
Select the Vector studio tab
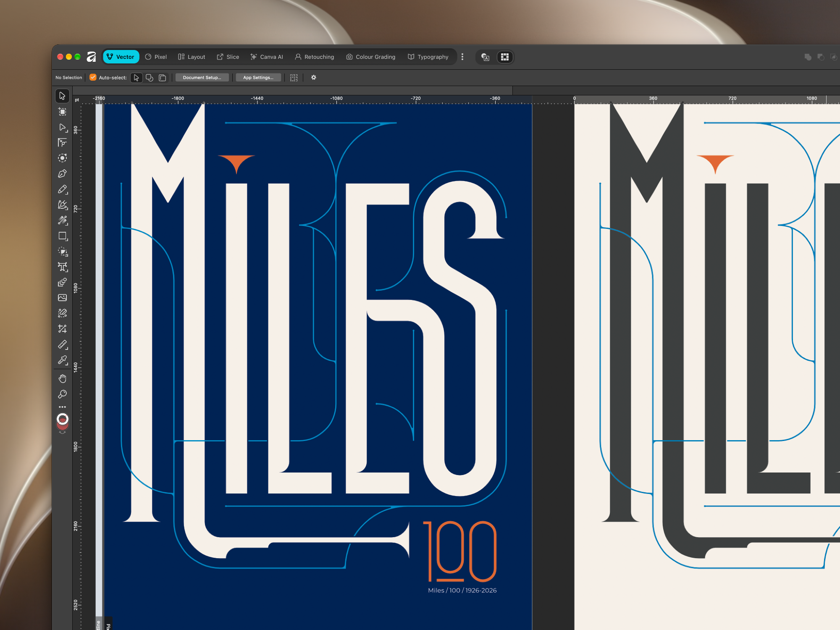pos(121,57)
